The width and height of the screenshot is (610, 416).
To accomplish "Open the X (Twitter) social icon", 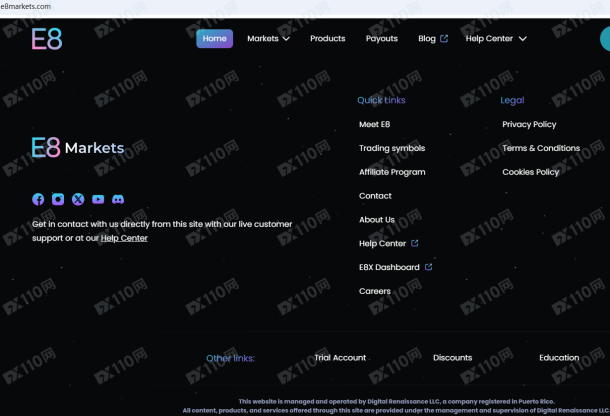I will click(78, 199).
